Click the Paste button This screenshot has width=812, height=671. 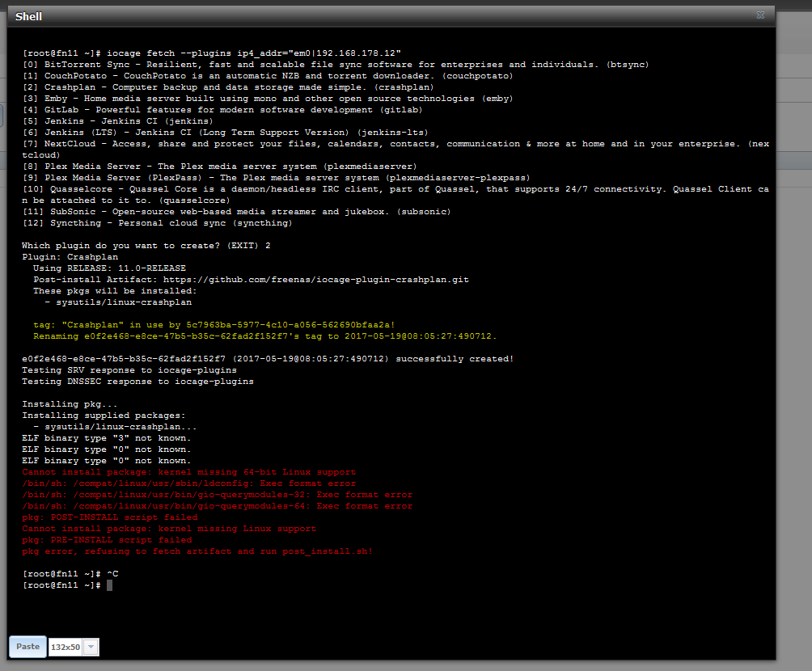click(28, 647)
